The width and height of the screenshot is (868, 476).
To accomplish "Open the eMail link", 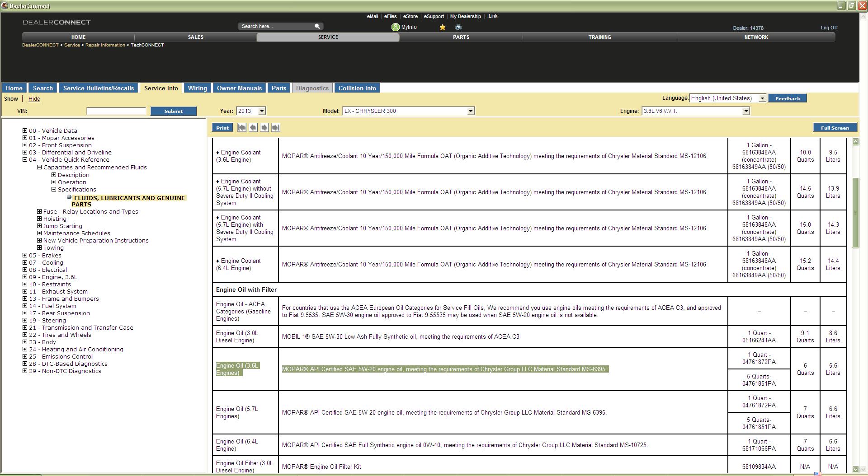I will 373,16.
